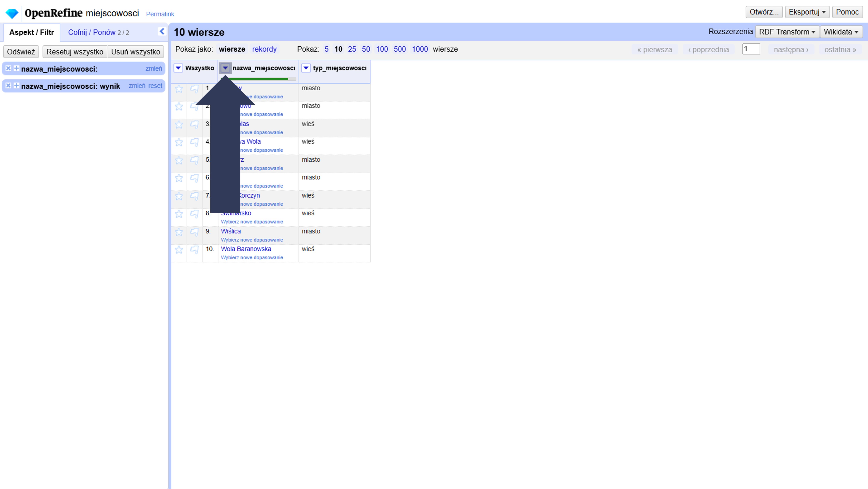
Task: Remove the first nazwa_miejscowosci facet
Action: [8, 68]
